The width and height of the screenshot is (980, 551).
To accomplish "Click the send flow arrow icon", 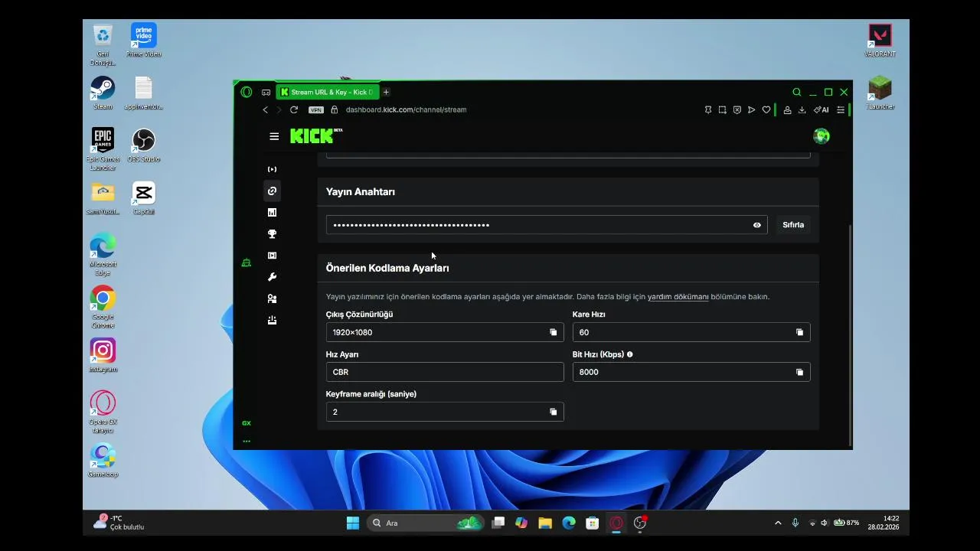I will coord(751,110).
